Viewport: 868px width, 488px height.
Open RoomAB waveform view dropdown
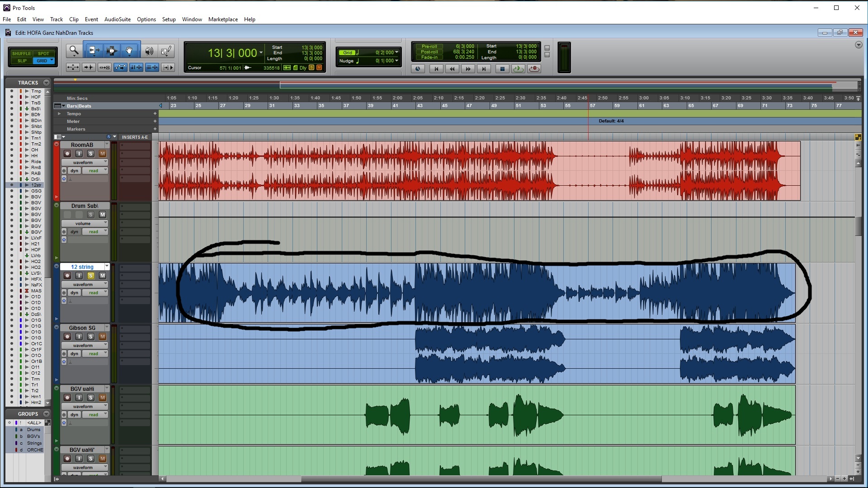(85, 162)
